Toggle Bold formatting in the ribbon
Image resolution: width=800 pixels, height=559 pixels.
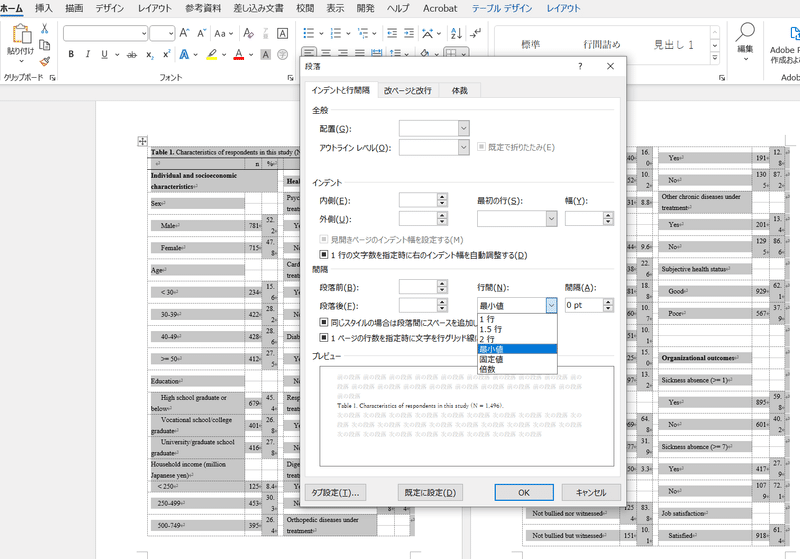[71, 55]
